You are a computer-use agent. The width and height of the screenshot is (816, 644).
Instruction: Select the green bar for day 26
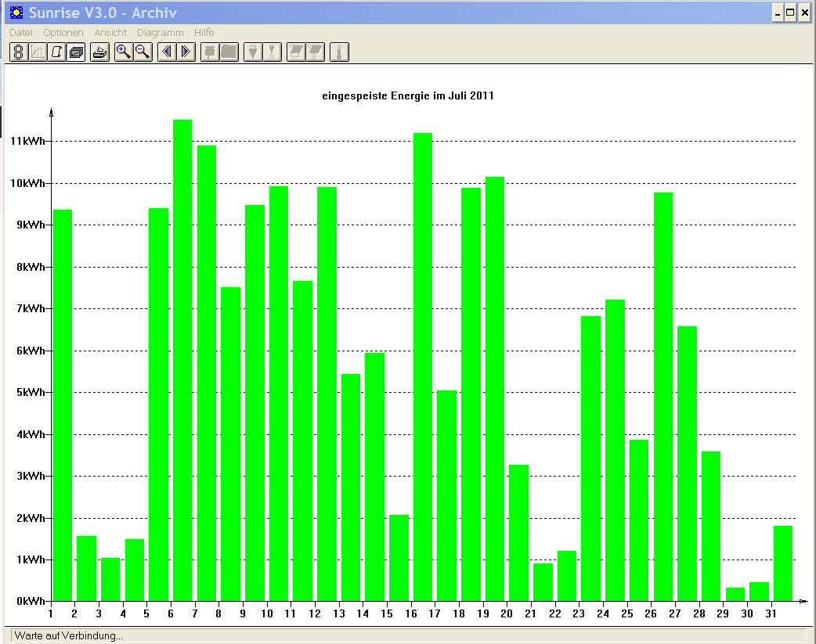coord(663,397)
